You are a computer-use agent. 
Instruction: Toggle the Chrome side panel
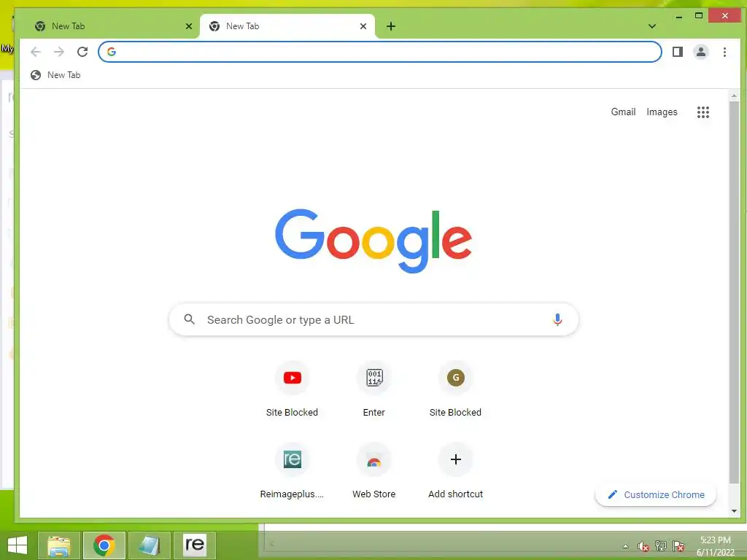point(678,52)
